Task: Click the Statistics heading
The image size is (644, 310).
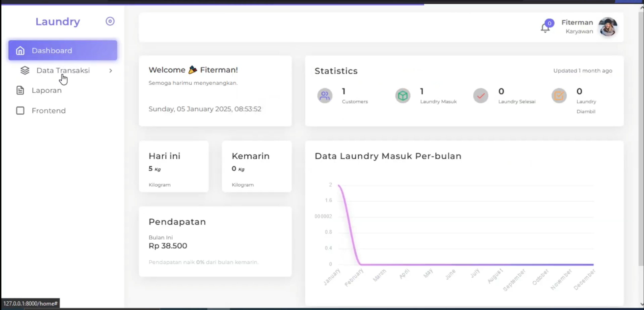Action: (x=336, y=71)
